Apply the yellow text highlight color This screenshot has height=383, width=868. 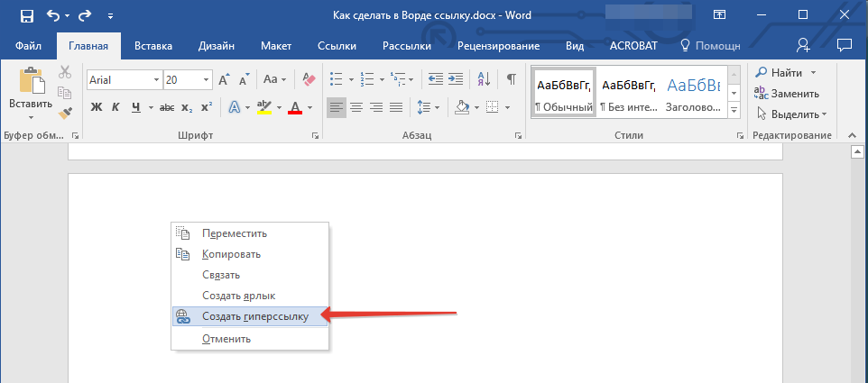click(263, 107)
